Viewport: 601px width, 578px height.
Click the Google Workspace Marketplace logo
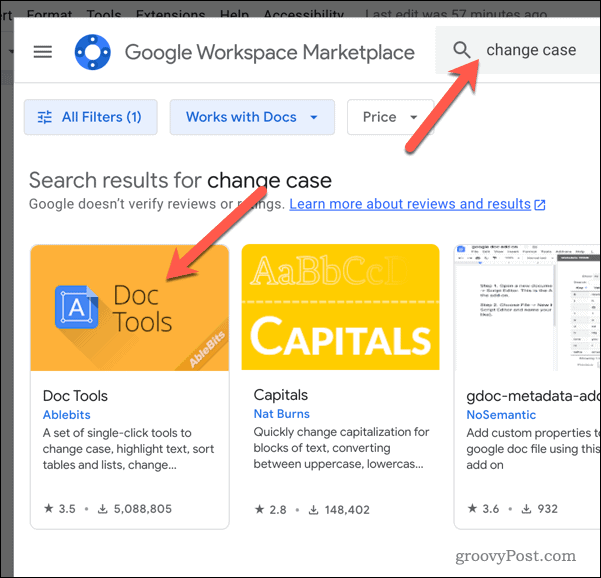pyautogui.click(x=92, y=52)
